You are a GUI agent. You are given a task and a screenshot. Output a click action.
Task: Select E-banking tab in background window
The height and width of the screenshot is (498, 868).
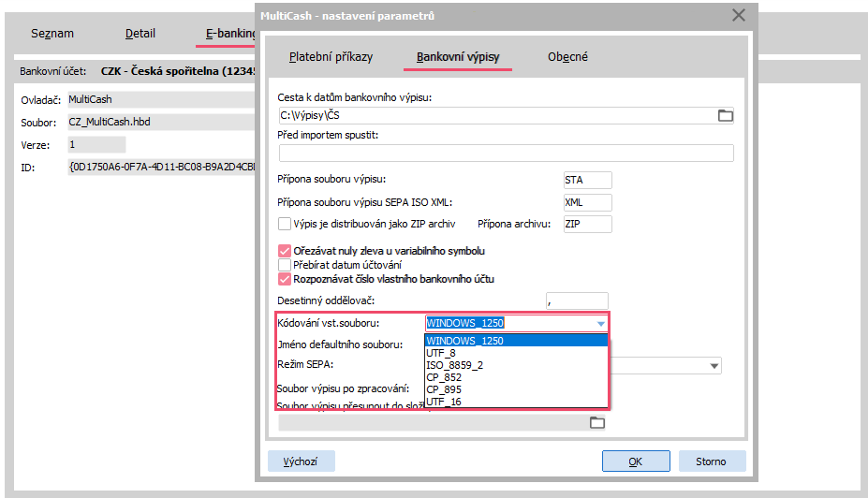point(229,33)
